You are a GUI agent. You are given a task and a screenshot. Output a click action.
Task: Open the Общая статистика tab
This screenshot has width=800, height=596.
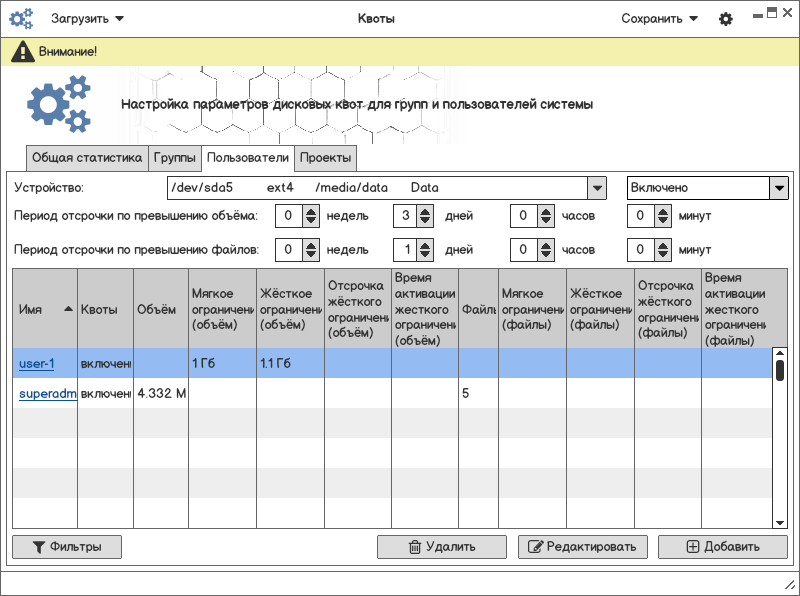pyautogui.click(x=87, y=158)
